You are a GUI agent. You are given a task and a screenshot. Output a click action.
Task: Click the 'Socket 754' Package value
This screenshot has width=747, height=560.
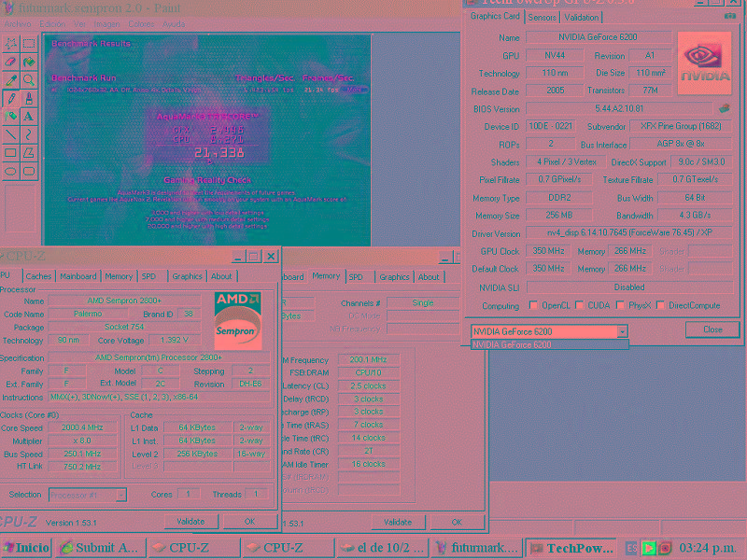(x=124, y=328)
